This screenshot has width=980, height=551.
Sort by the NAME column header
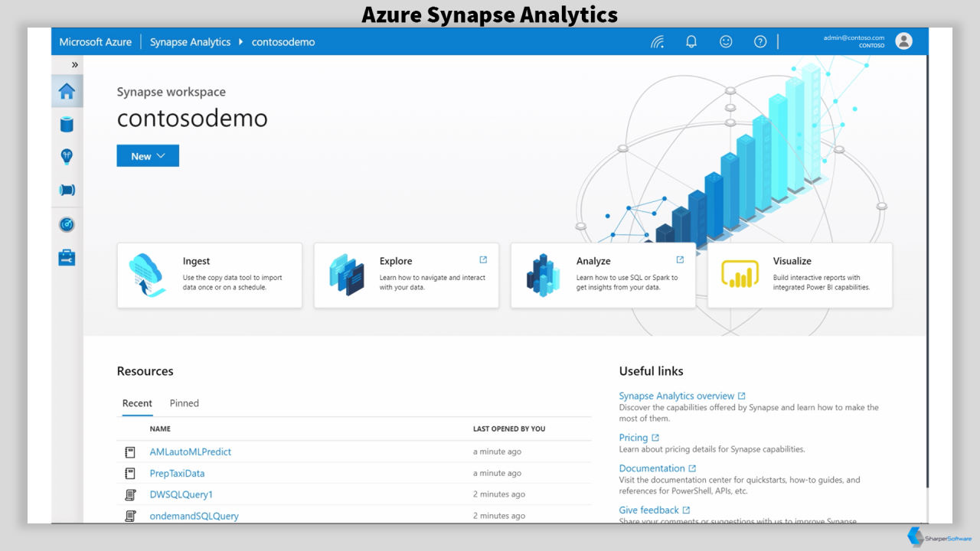click(160, 429)
